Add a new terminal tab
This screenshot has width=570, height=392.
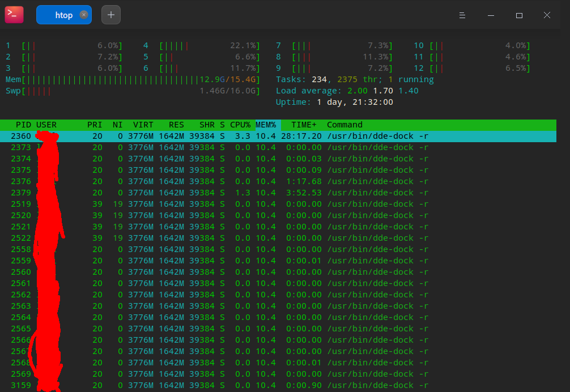click(111, 15)
